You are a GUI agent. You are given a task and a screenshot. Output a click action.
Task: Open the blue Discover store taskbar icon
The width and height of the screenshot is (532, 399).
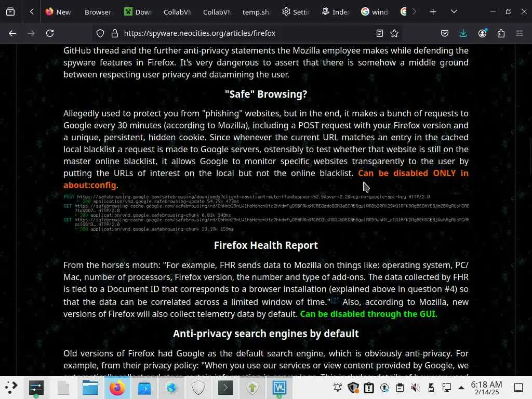click(x=144, y=388)
